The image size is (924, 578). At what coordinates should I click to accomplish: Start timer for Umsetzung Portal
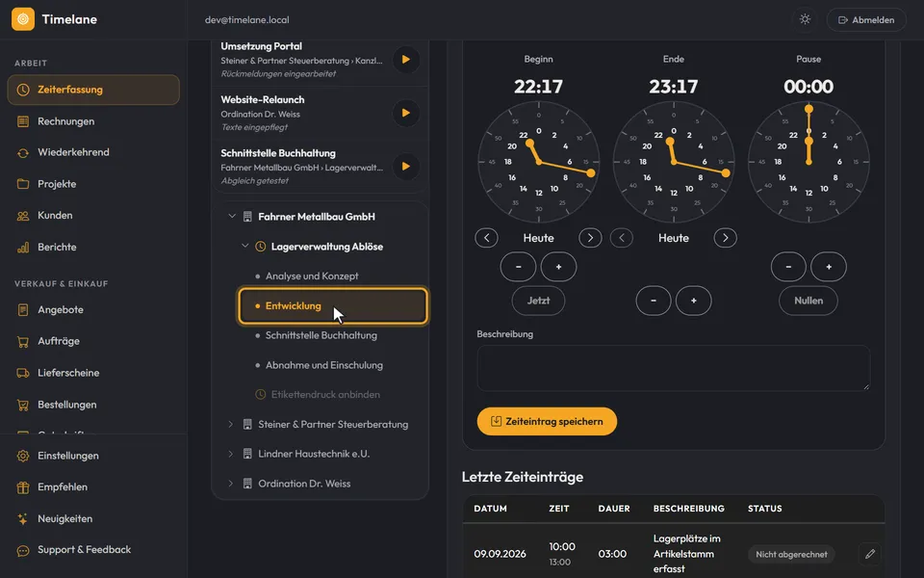[406, 60]
